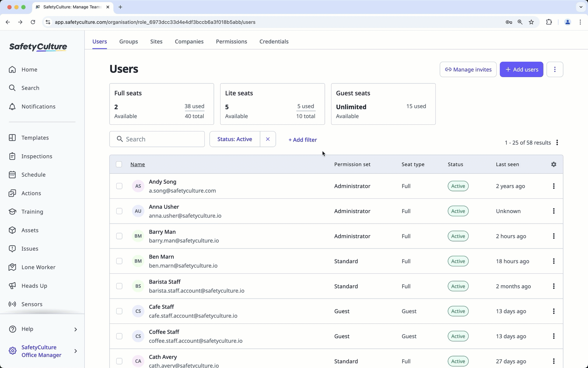This screenshot has height=368, width=588.
Task: Open row menu for Barry Man
Action: click(x=554, y=236)
